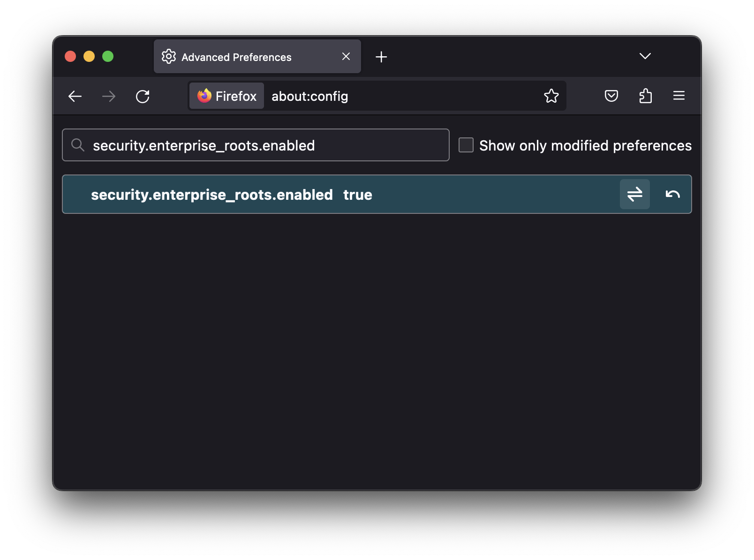Click the search magnifier in preference search box
Viewport: 754px width, 560px height.
[x=78, y=145]
